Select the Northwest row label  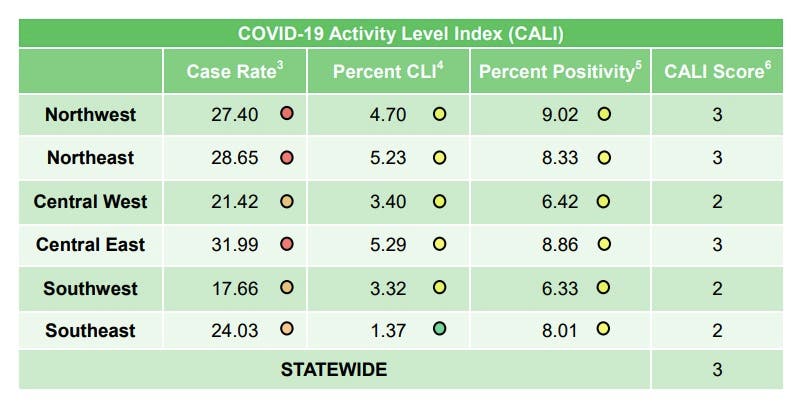tap(90, 115)
